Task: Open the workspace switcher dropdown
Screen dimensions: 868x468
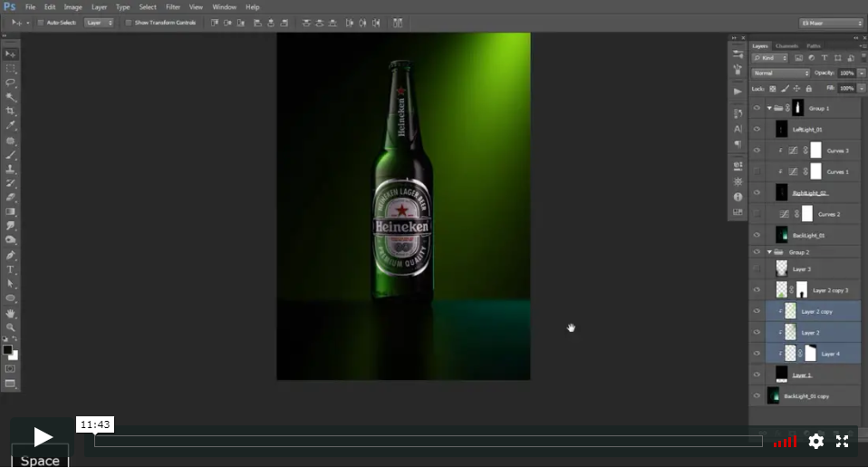Action: pyautogui.click(x=832, y=23)
